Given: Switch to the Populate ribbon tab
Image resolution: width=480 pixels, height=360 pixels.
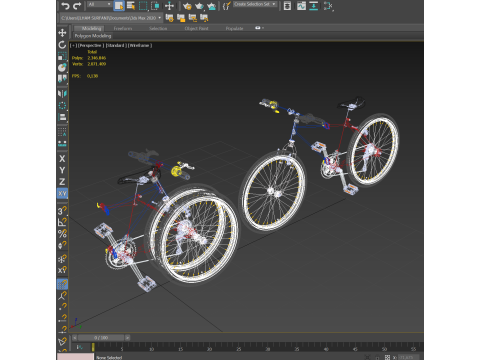Looking at the screenshot, I should point(234,28).
